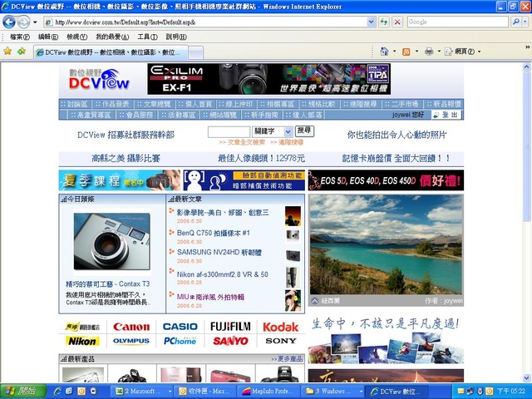
Task: Click the site keyword search text field
Action: (229, 131)
